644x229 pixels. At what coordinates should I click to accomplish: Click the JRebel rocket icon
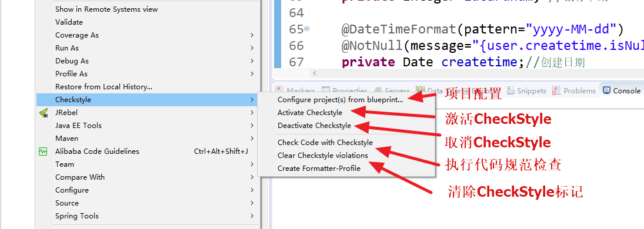coord(44,113)
